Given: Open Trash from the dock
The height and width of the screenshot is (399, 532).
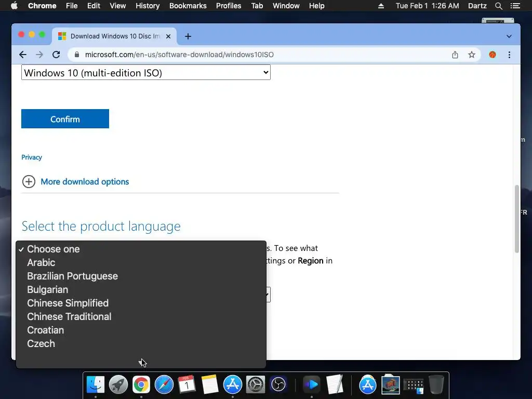Looking at the screenshot, I should [436, 384].
